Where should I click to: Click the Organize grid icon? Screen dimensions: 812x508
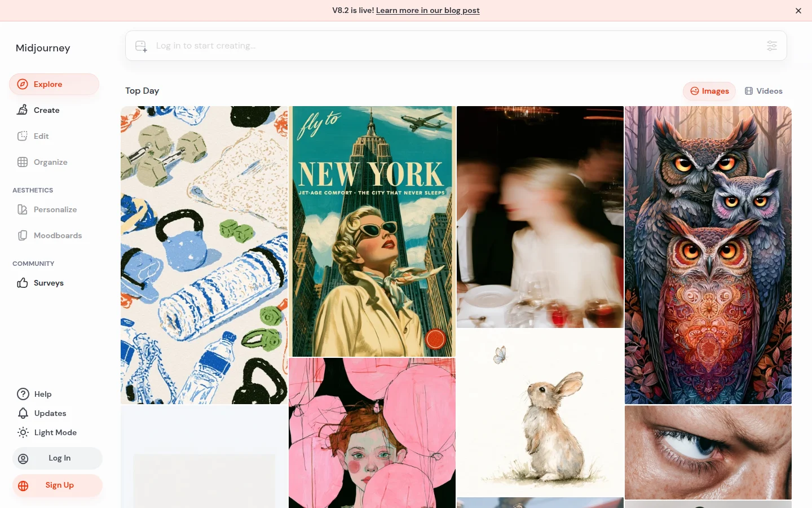tap(23, 162)
